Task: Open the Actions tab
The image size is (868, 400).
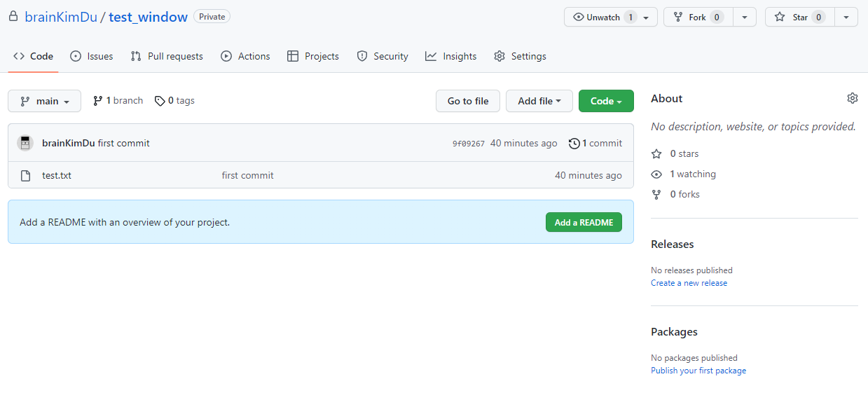Action: coord(245,56)
